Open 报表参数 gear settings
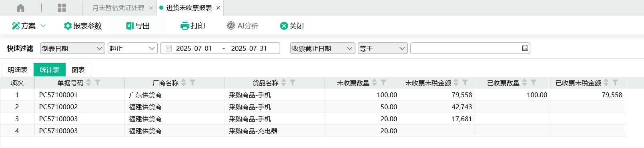 pos(68,26)
